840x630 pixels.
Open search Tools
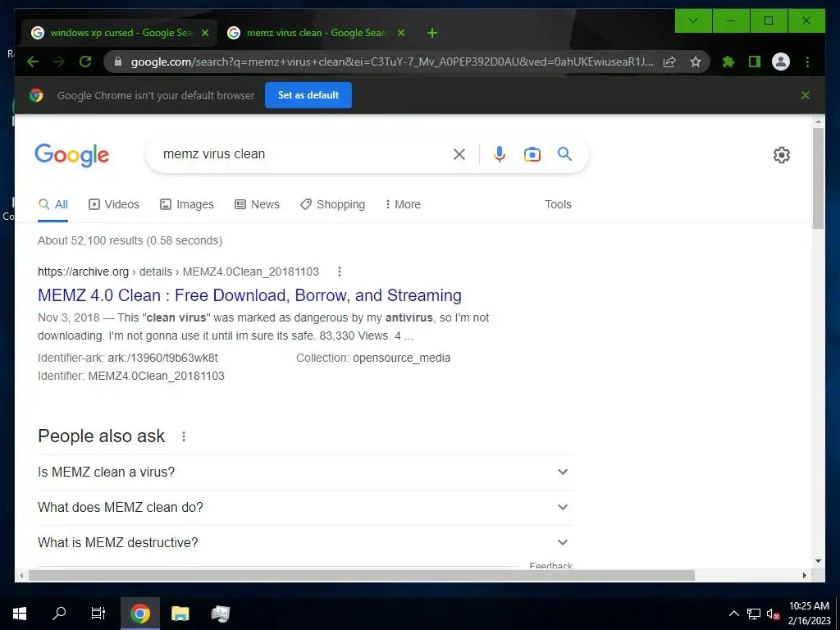(558, 204)
